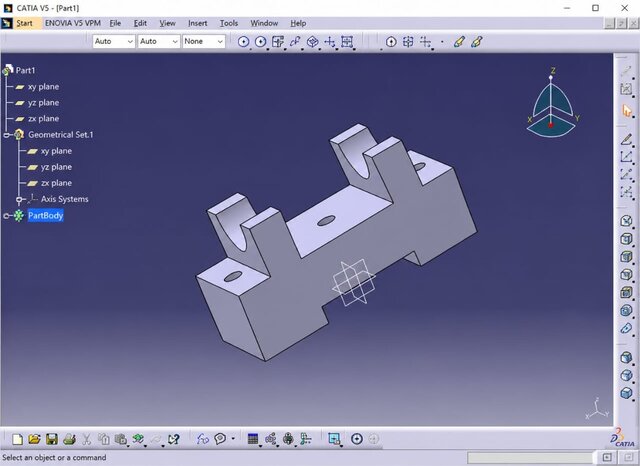Open the View menu
Image resolution: width=640 pixels, height=466 pixels.
pyautogui.click(x=167, y=23)
